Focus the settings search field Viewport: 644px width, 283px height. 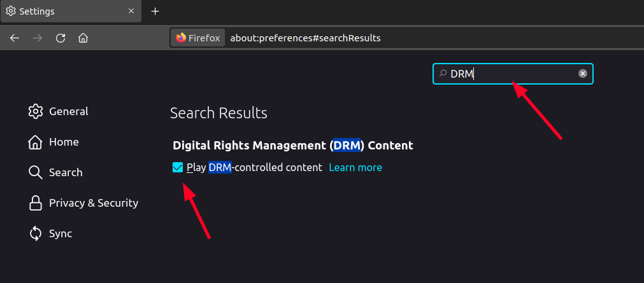pyautogui.click(x=510, y=74)
